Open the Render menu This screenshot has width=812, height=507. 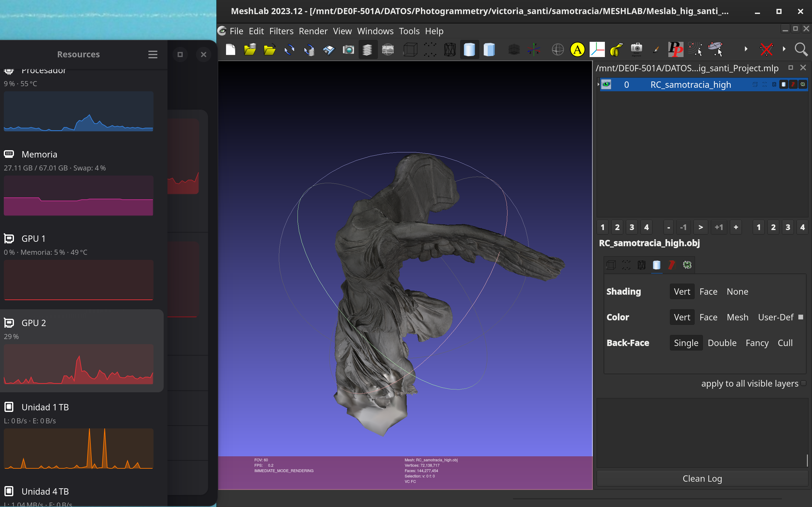pyautogui.click(x=313, y=31)
